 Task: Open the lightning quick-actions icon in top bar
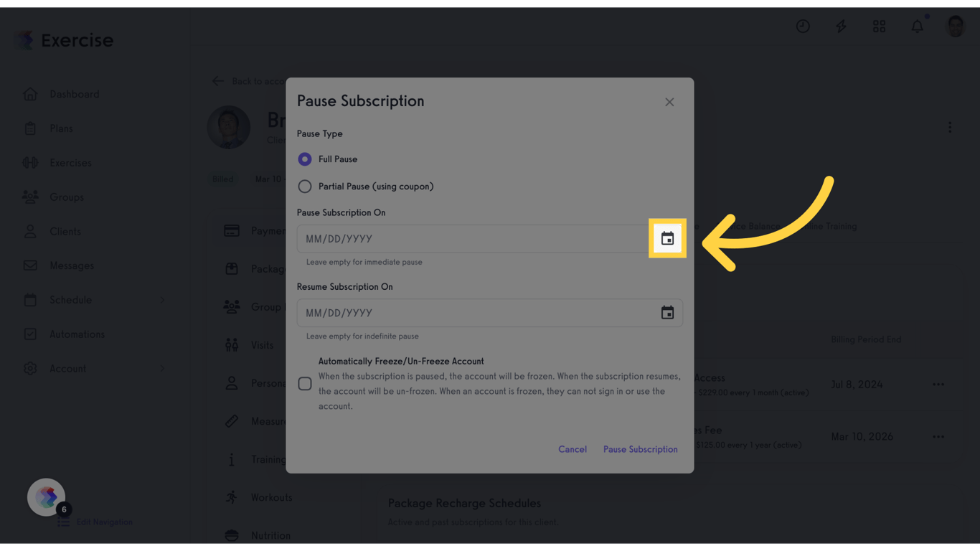click(841, 26)
